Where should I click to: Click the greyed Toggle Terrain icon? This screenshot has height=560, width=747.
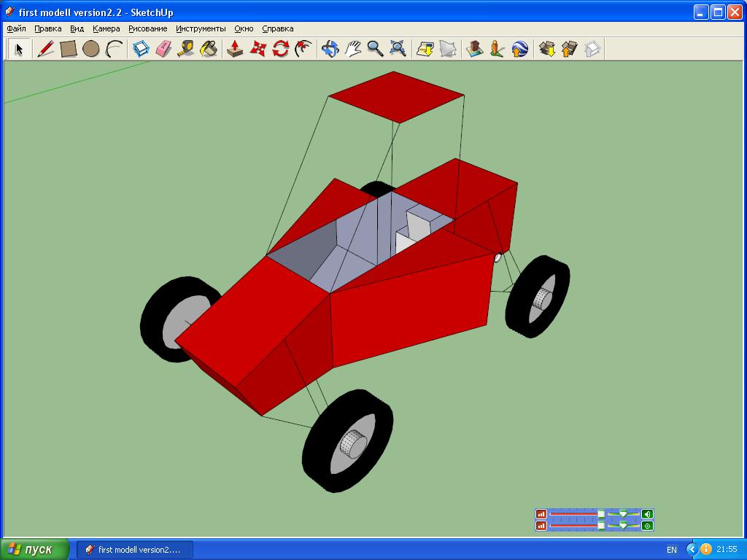(x=448, y=49)
